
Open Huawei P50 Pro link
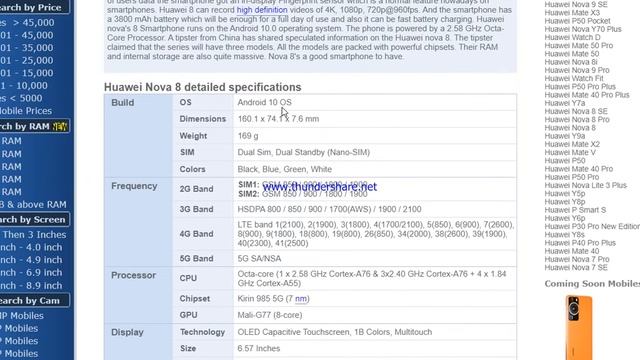572,177
